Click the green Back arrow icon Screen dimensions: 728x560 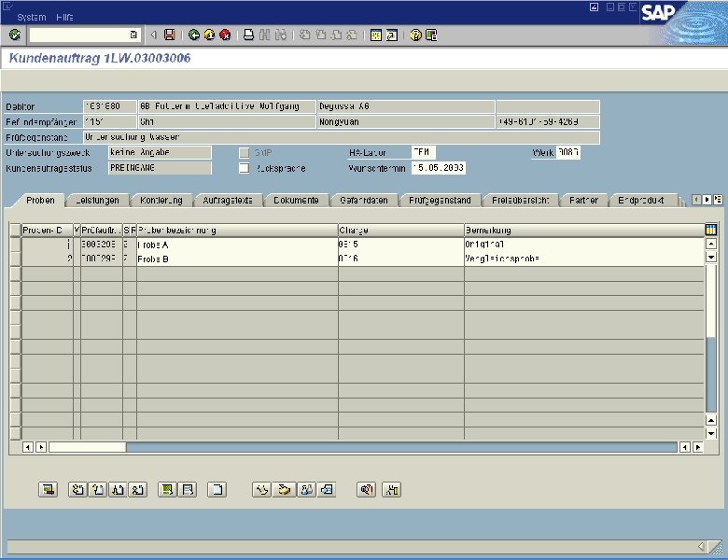click(194, 35)
